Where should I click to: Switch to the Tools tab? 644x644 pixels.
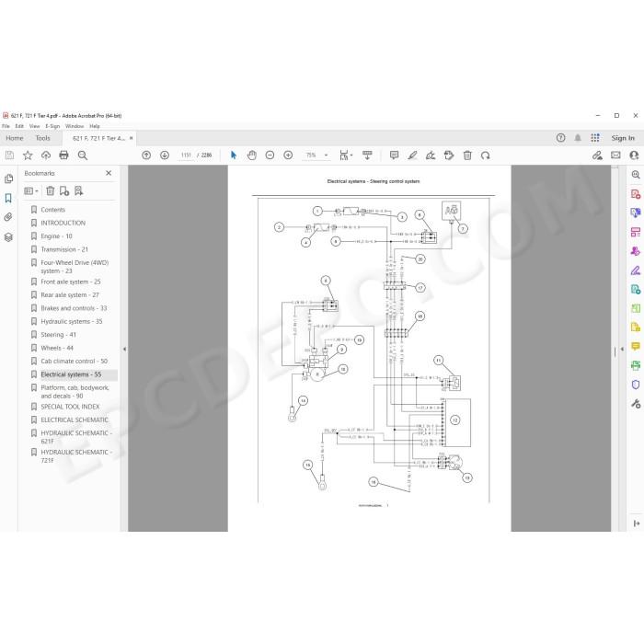tap(42, 138)
